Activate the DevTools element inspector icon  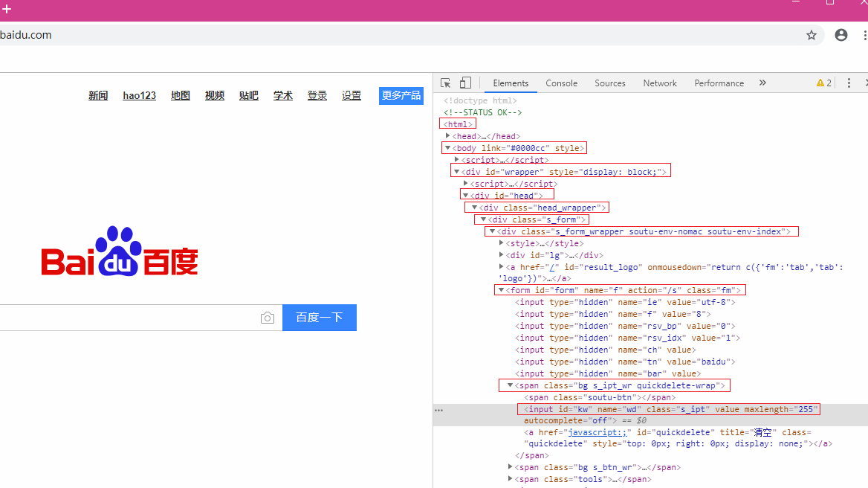(x=446, y=83)
